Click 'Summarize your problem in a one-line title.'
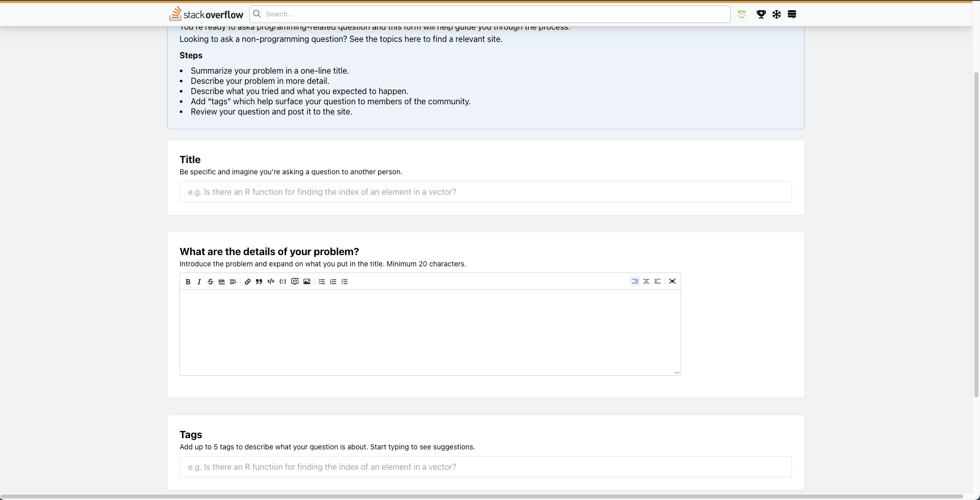 270,71
